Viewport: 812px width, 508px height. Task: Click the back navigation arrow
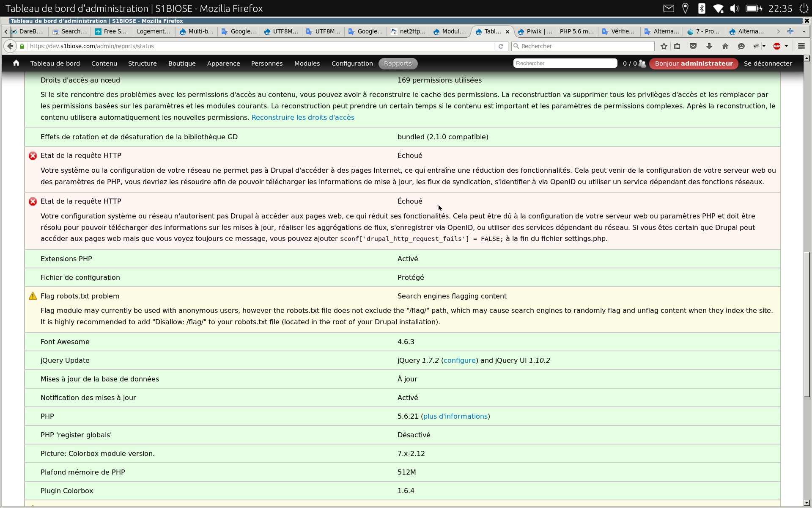click(x=10, y=46)
